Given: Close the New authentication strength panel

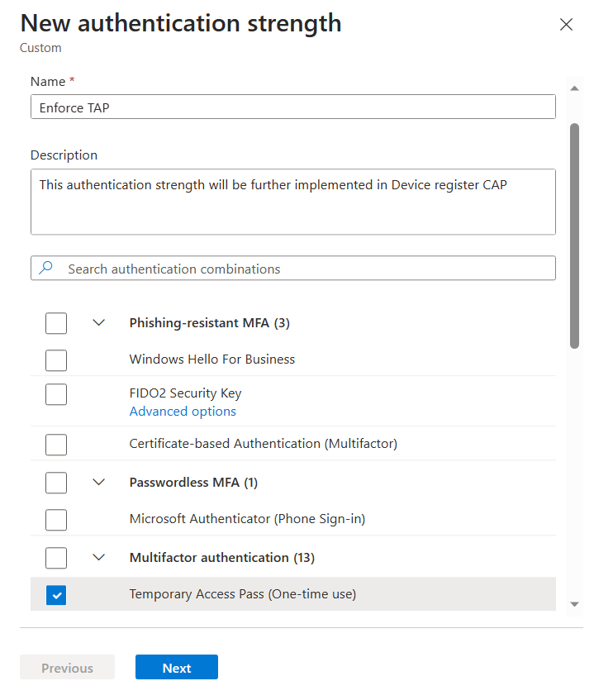Looking at the screenshot, I should [x=566, y=24].
